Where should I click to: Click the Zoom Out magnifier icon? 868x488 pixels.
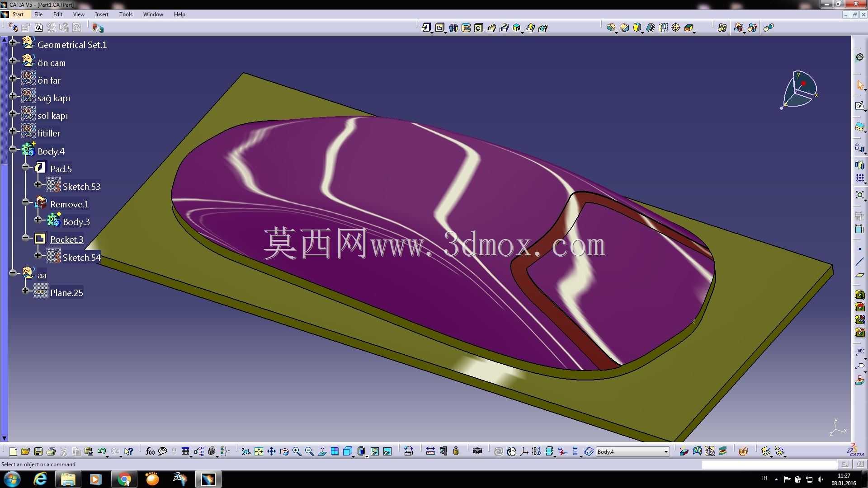tap(309, 451)
